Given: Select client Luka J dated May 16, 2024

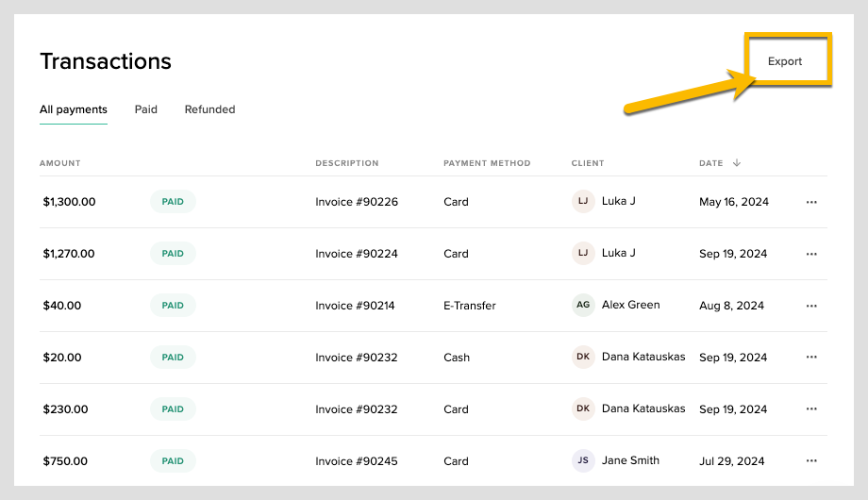Looking at the screenshot, I should tap(618, 201).
